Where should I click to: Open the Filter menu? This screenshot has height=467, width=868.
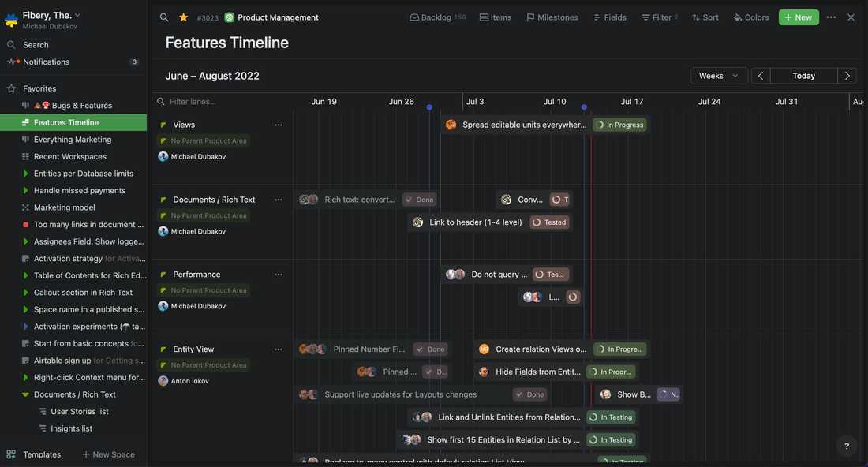pos(659,17)
